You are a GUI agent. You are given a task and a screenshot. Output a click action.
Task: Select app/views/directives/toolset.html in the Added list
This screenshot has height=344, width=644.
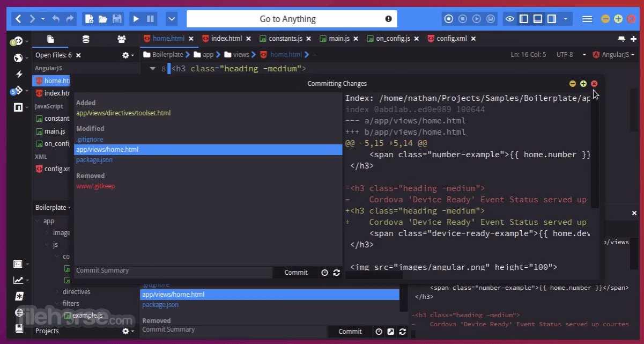123,113
